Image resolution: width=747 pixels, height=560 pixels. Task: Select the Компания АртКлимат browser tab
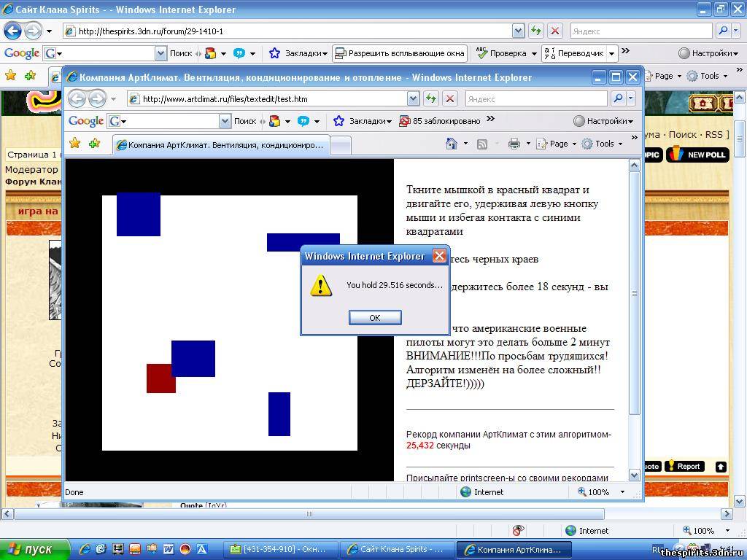[220, 145]
